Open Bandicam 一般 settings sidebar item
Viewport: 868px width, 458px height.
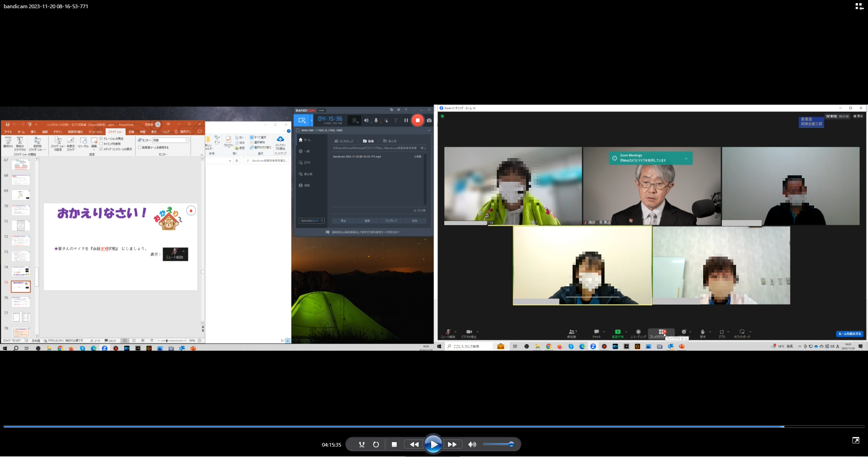[x=305, y=151]
